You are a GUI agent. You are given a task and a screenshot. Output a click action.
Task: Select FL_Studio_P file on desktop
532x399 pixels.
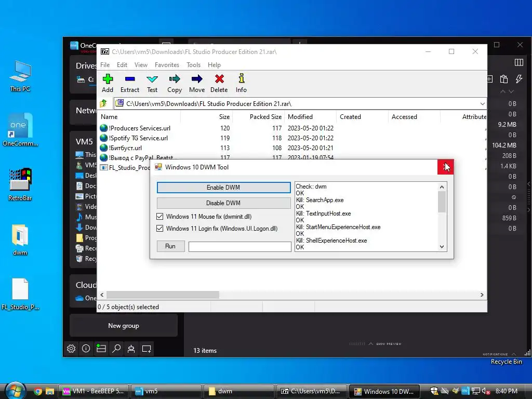click(x=20, y=294)
